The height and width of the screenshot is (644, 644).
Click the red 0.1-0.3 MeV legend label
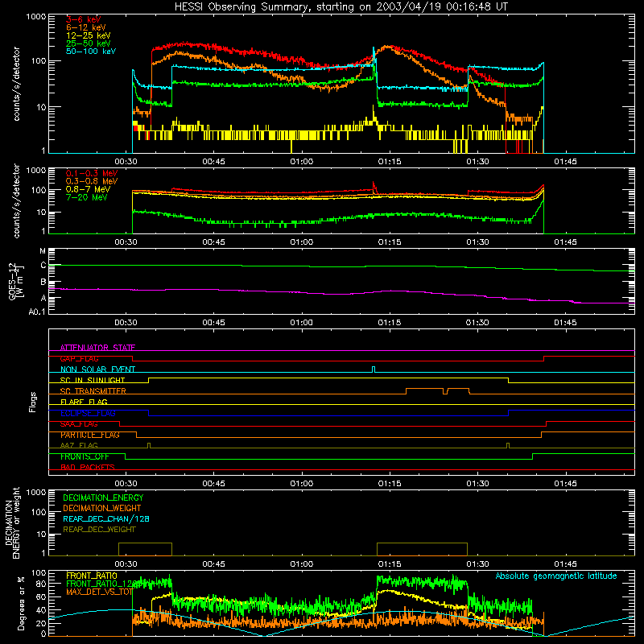[x=92, y=173]
